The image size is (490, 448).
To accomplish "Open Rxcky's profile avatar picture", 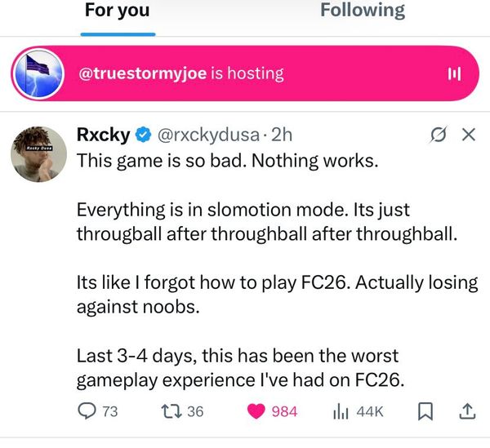I will pos(38,155).
